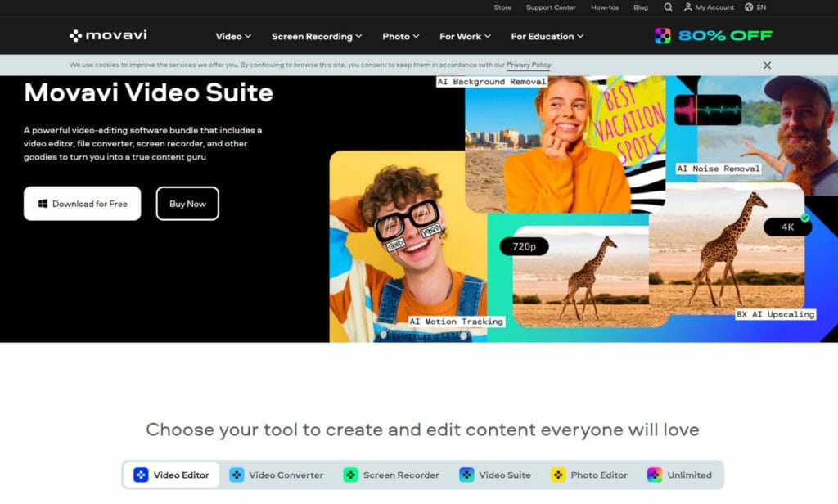Open the How-tos link

coord(605,7)
